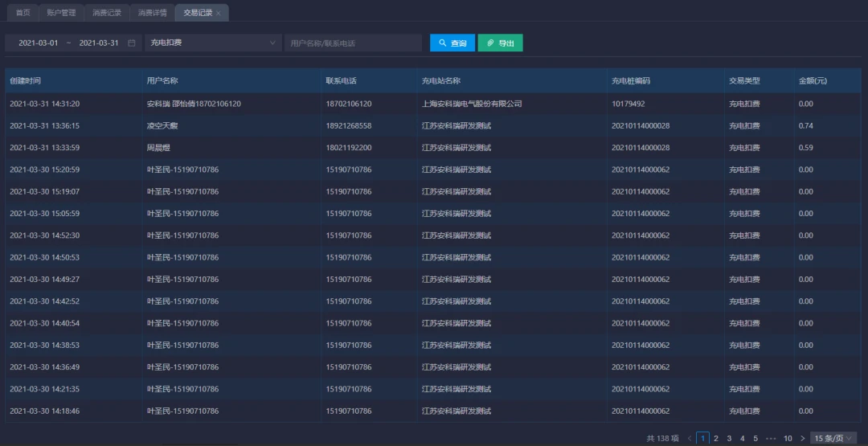Screen dimensions: 868x446
Task: Click start date 2021-03-01 field
Action: click(x=39, y=43)
